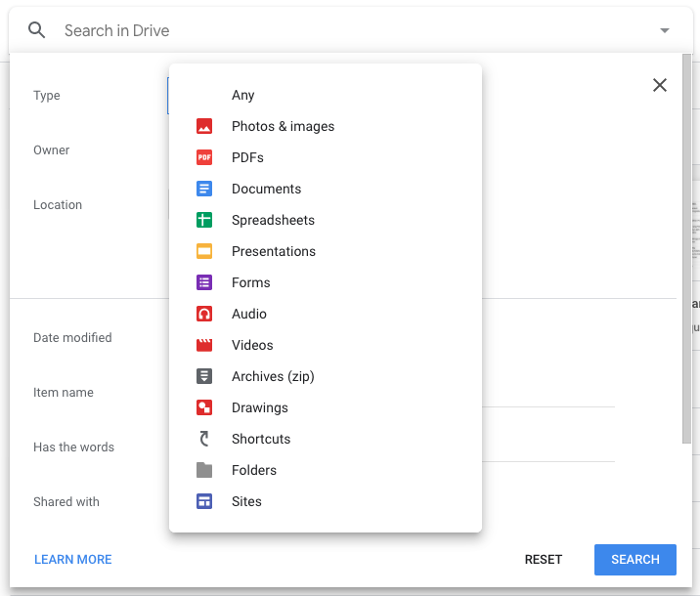This screenshot has width=700, height=596.
Task: Choose Sites in the type menu
Action: coord(246,501)
